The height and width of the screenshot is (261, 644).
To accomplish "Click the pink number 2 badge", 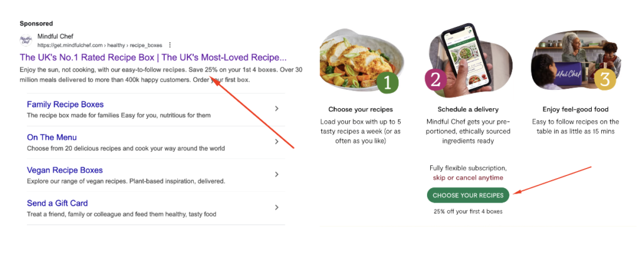I will point(435,80).
